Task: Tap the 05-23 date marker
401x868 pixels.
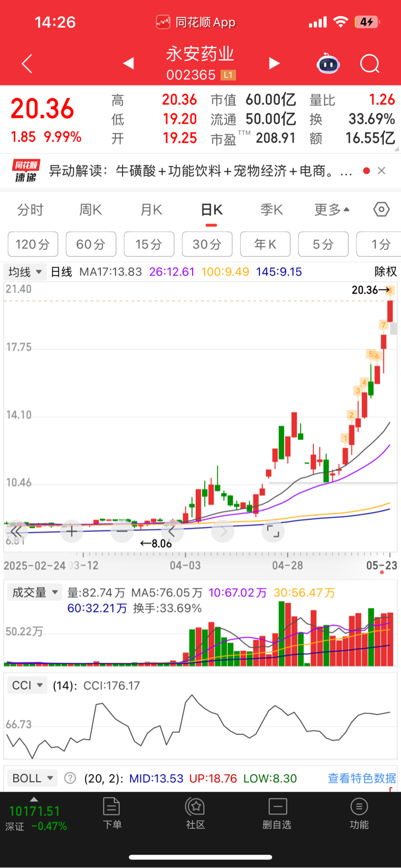Action: pyautogui.click(x=382, y=565)
